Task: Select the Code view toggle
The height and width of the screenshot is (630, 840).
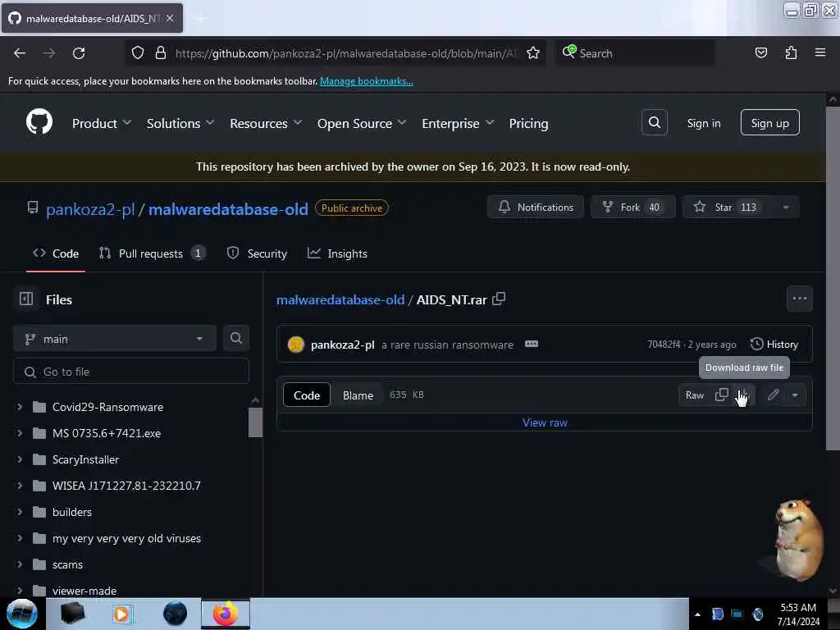Action: click(x=307, y=395)
